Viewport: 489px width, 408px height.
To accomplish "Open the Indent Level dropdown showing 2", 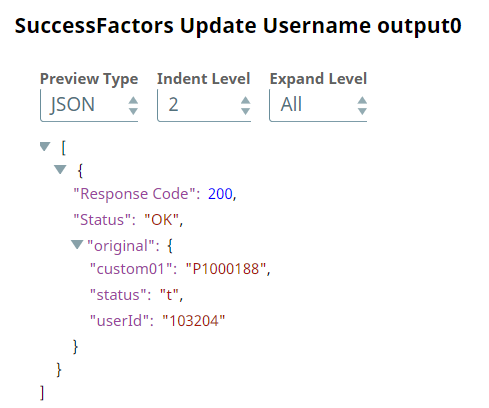I will click(x=204, y=105).
